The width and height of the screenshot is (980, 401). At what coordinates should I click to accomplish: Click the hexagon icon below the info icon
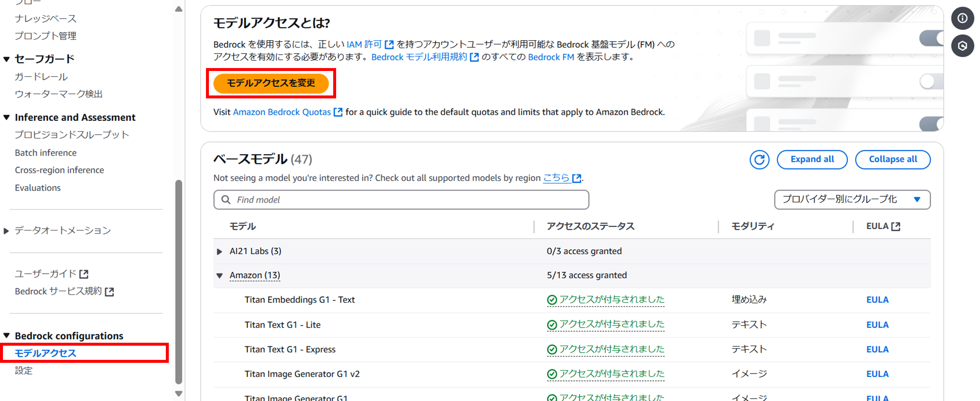click(x=962, y=46)
